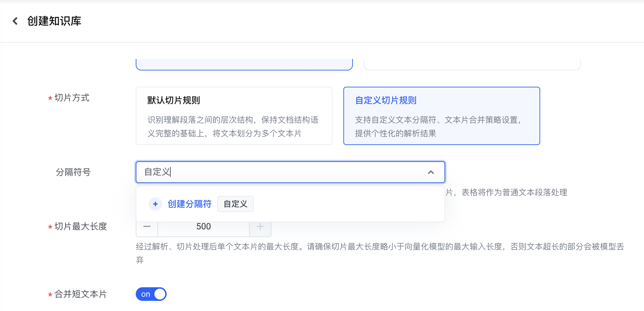Click the 创建知识库 page title
Viewport: 644px width, 311px height.
tap(54, 21)
